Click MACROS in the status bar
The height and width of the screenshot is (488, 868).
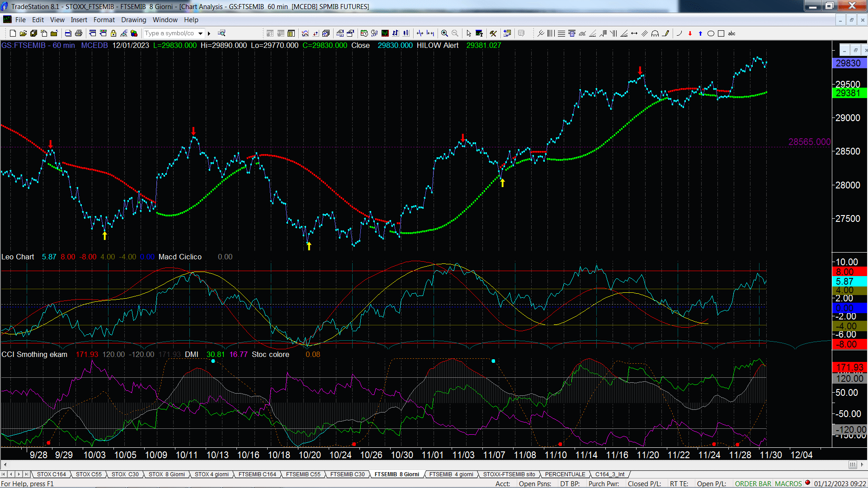coord(788,484)
